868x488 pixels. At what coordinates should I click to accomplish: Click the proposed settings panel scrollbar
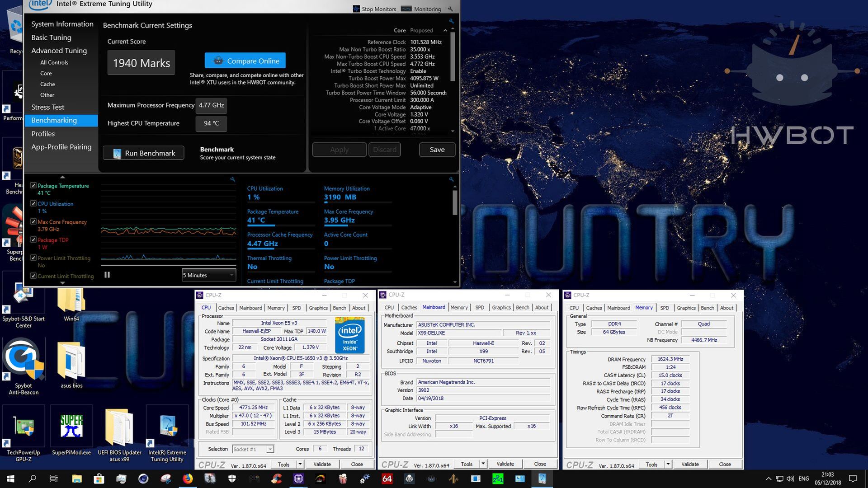453,56
